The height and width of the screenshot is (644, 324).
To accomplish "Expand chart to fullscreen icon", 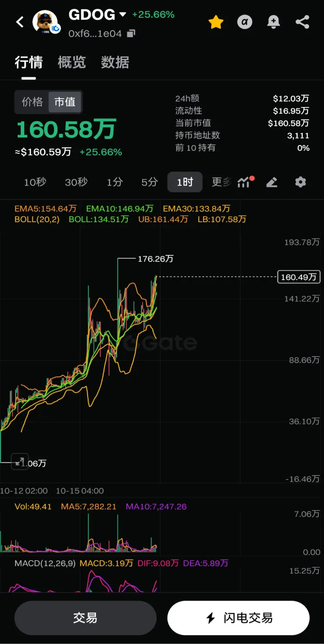I will click(x=19, y=461).
